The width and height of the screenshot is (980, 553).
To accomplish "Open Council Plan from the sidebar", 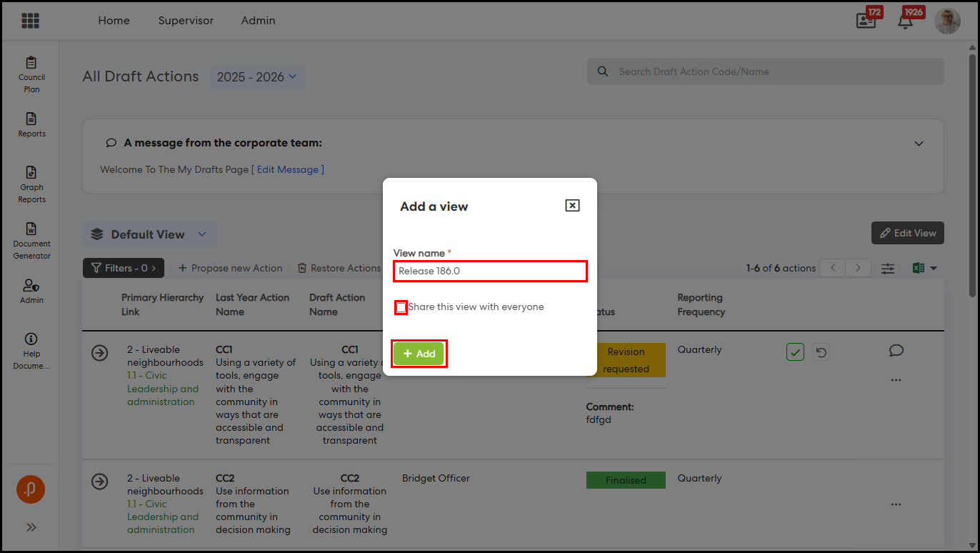I will coord(31,74).
